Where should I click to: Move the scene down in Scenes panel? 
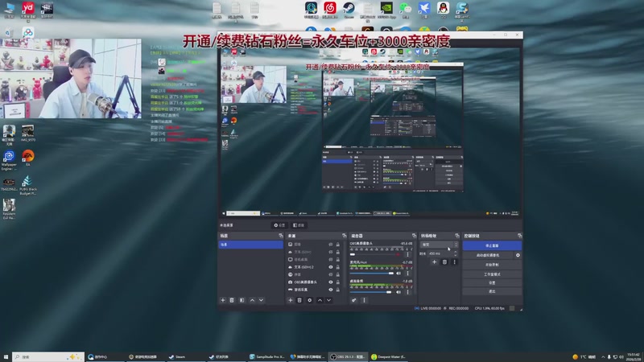[x=261, y=300]
